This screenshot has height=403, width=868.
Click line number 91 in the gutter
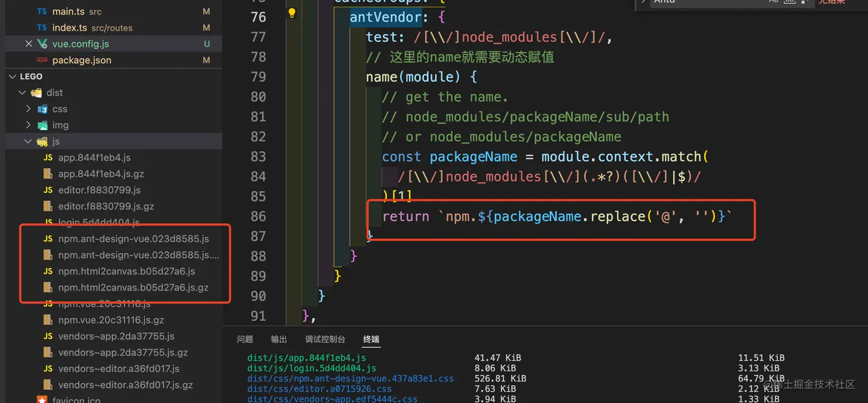[258, 316]
